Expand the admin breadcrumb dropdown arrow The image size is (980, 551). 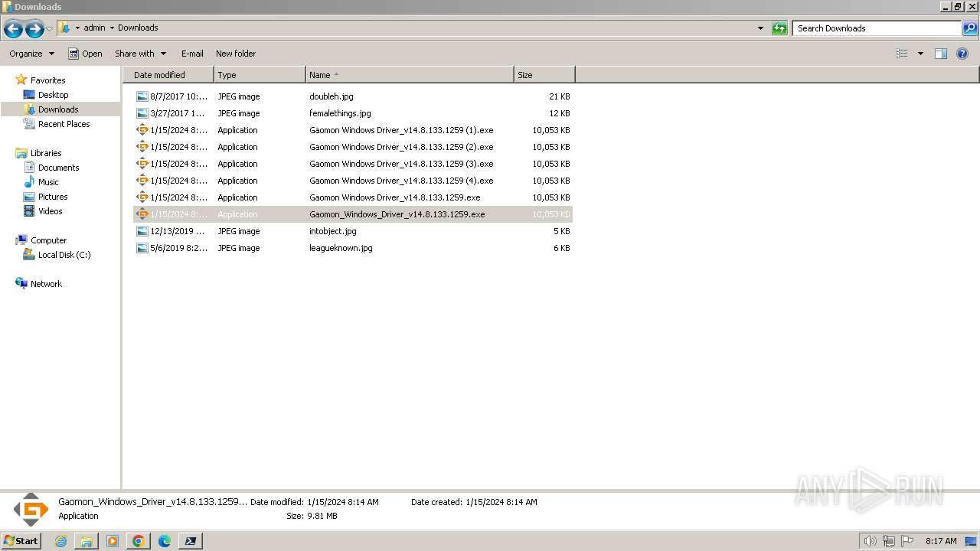tap(112, 28)
